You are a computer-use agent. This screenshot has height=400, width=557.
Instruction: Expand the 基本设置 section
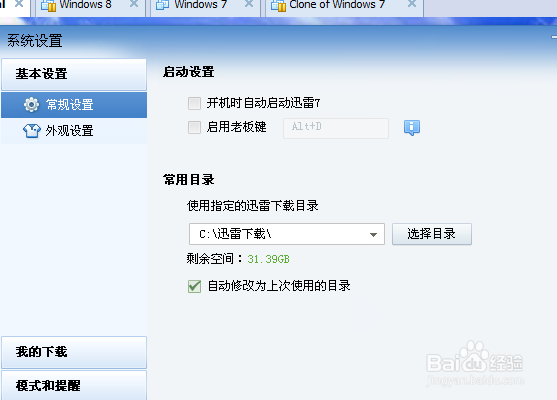74,74
